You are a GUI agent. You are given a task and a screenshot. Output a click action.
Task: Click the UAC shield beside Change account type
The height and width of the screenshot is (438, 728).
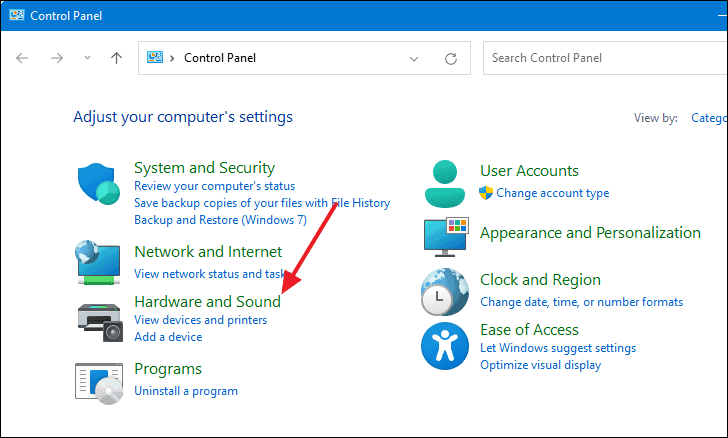click(x=486, y=193)
